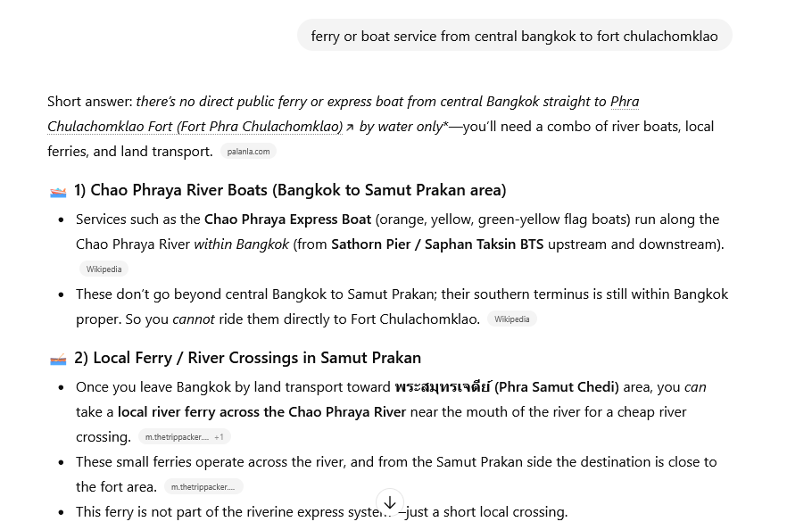Click the external link arrow after Fort Phra Chulachomklao

coord(350,128)
